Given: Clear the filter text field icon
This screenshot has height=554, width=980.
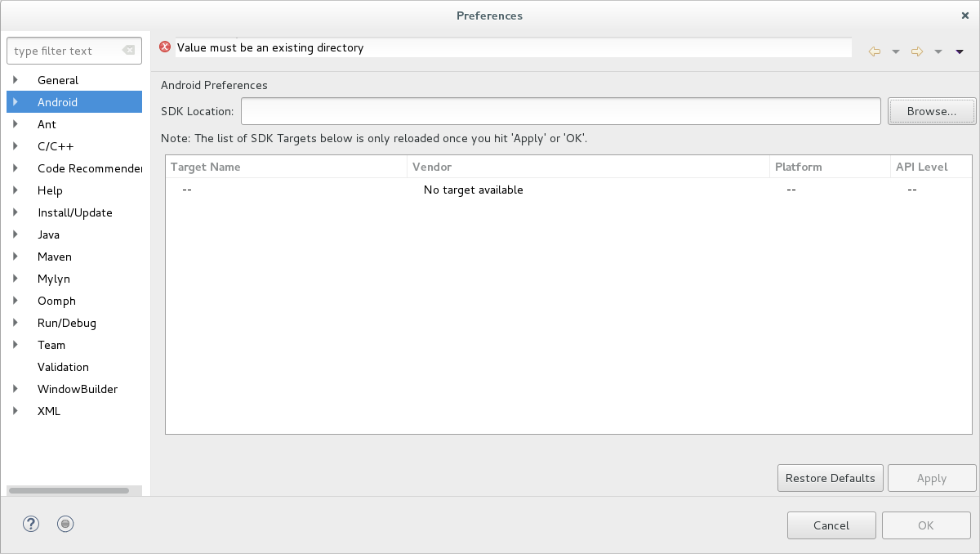Looking at the screenshot, I should [128, 51].
